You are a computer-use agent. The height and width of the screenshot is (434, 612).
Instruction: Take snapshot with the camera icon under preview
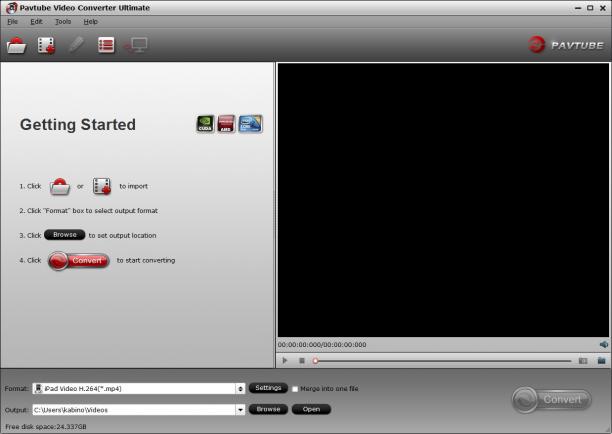pyautogui.click(x=583, y=361)
